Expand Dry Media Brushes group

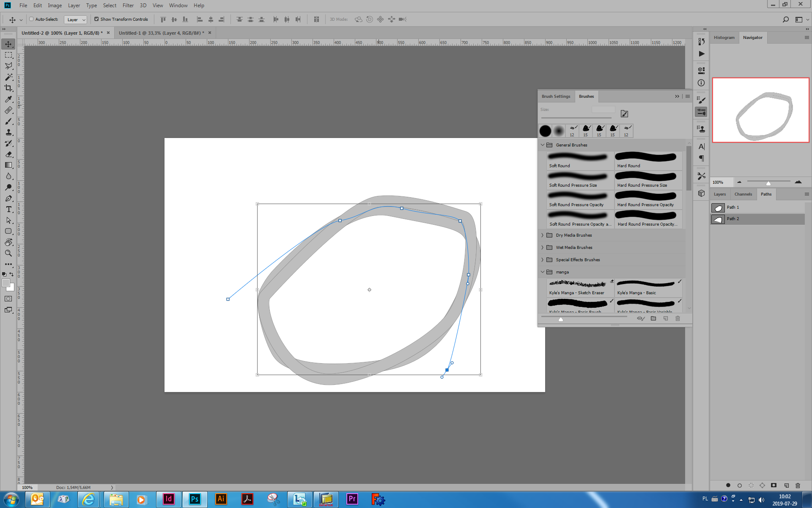point(543,235)
